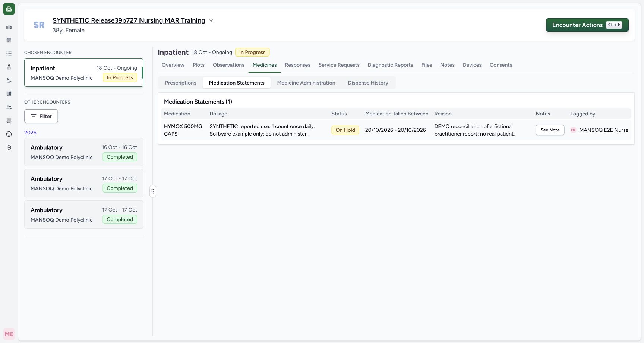Open the patient person sidebar icon
Screen dimensions: 644x343
tap(9, 67)
